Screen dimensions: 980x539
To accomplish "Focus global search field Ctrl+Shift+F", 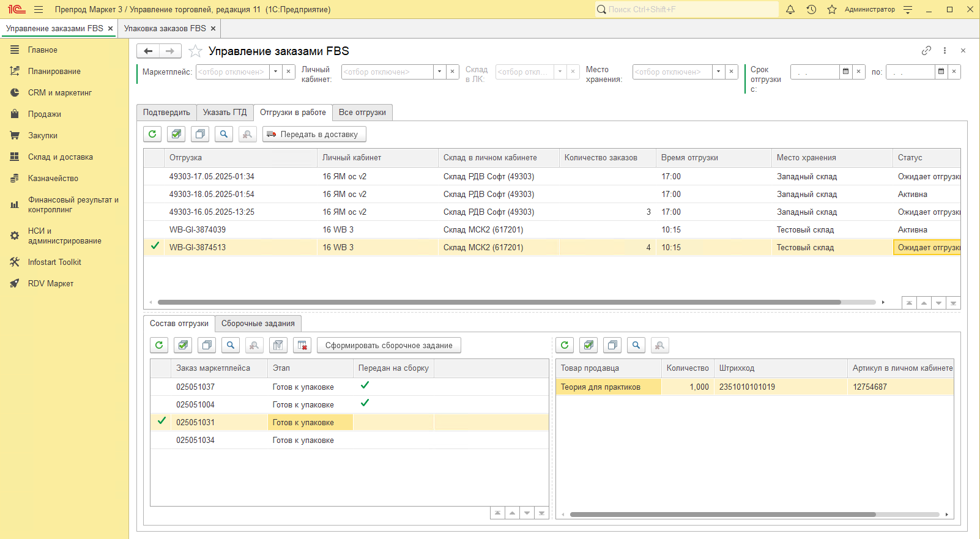I will 687,9.
